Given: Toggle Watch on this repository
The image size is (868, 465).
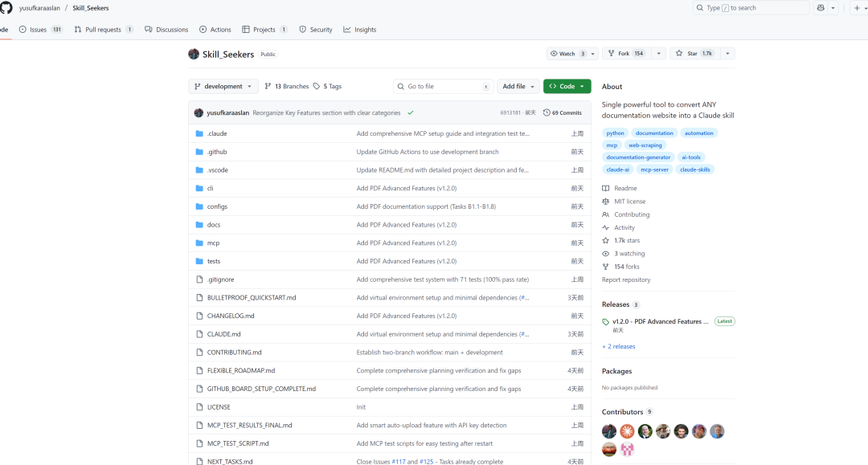Looking at the screenshot, I should (567, 54).
